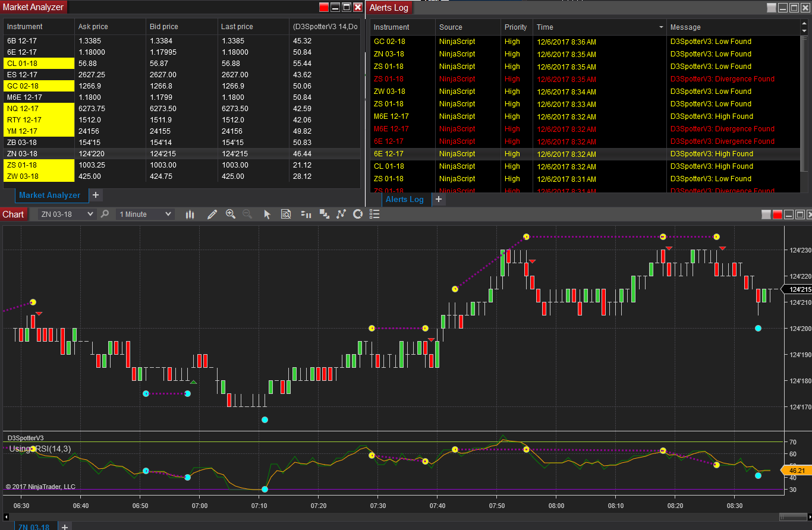The height and width of the screenshot is (530, 812).
Task: Select ZN 03-18 alert in Alerts Log
Action: point(586,54)
